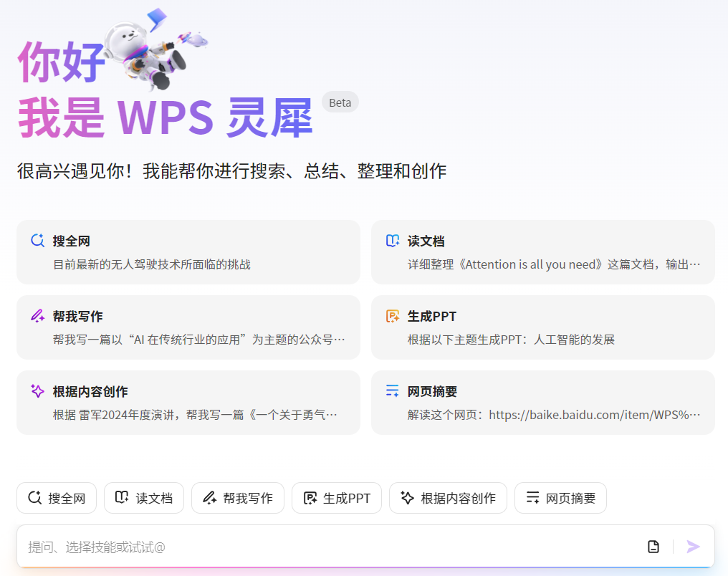Select the 搜全网 skill chip above input

click(x=57, y=498)
